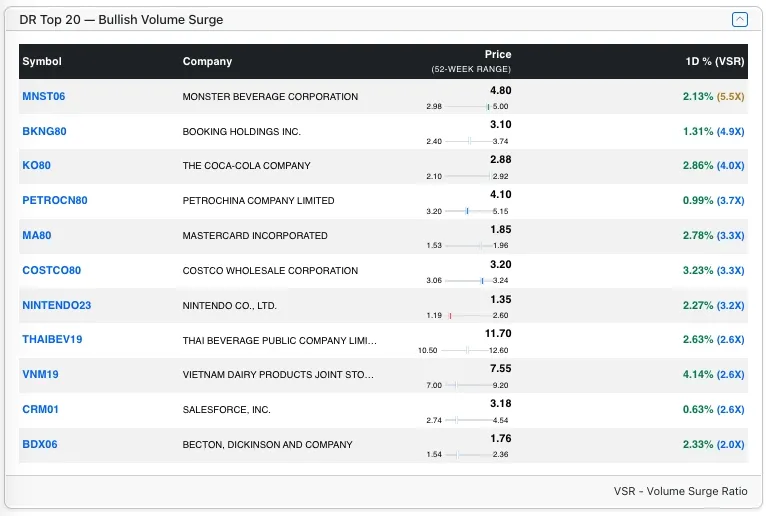Viewport: 766px width, 516px height.
Task: Click the CRM01 price 3.18
Action: tap(501, 404)
